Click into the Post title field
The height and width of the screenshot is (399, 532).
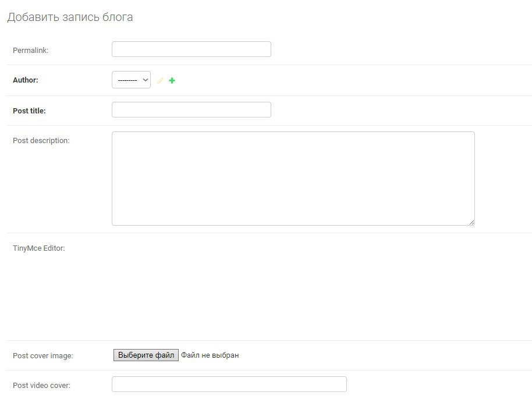coord(191,109)
